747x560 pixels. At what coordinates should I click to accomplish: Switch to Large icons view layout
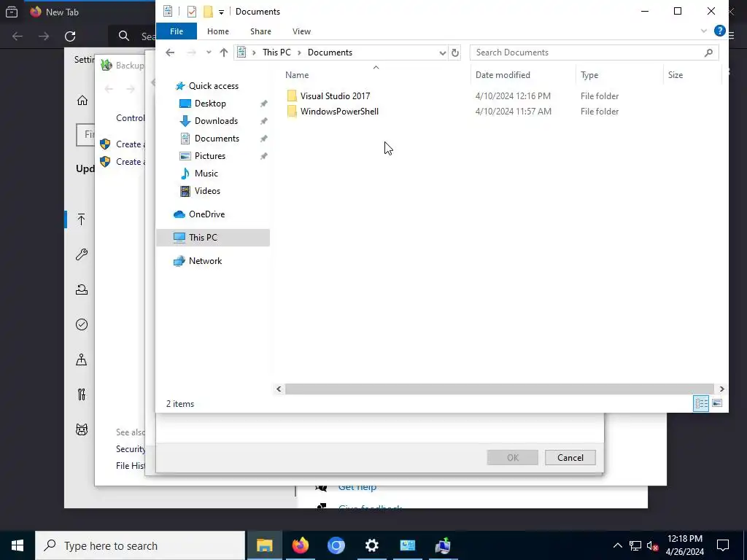pyautogui.click(x=717, y=403)
